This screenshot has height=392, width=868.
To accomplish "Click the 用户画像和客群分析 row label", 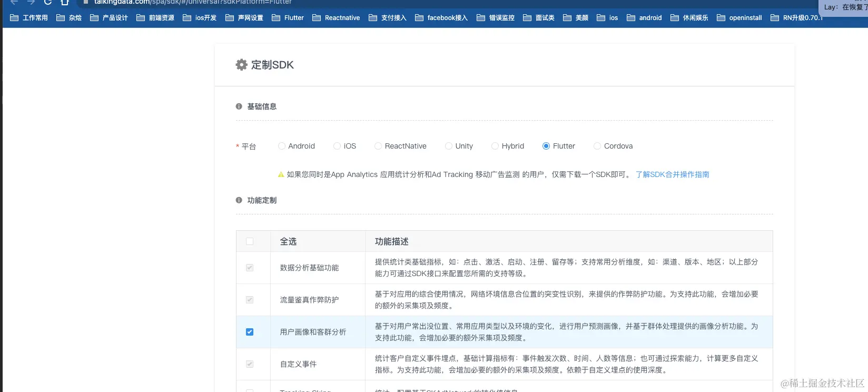I will click(x=313, y=332).
